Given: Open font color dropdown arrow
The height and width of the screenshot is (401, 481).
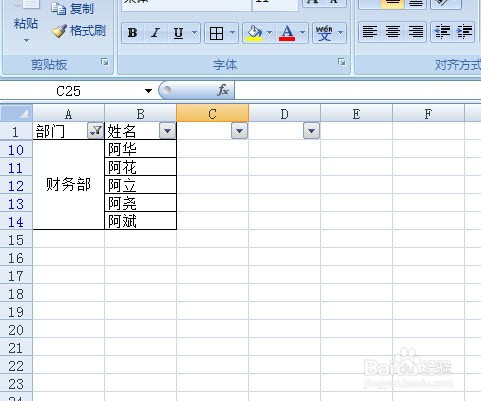Looking at the screenshot, I should coord(302,33).
